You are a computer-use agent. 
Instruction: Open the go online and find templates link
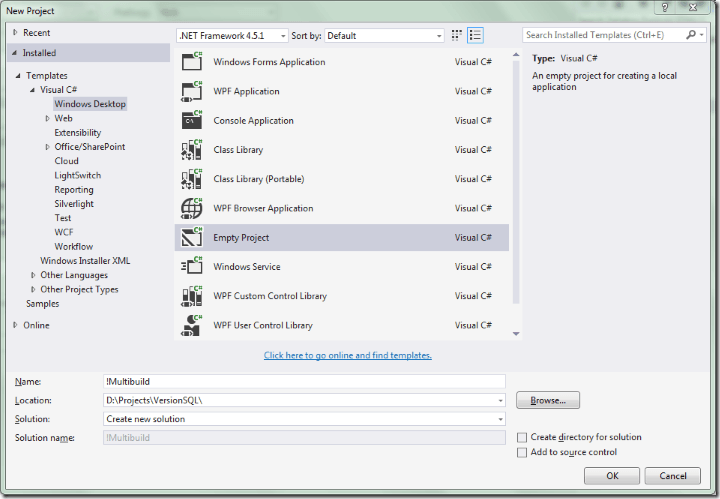coord(348,355)
